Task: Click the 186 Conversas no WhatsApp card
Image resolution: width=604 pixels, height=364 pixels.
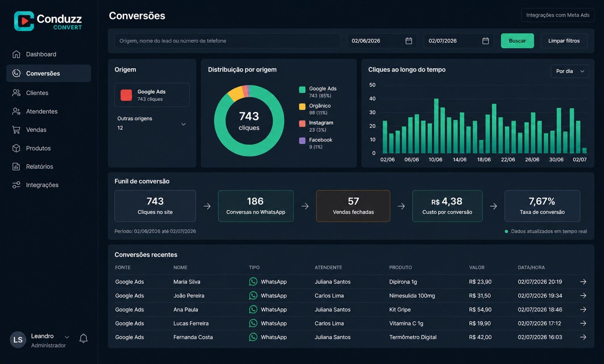Action: point(256,206)
